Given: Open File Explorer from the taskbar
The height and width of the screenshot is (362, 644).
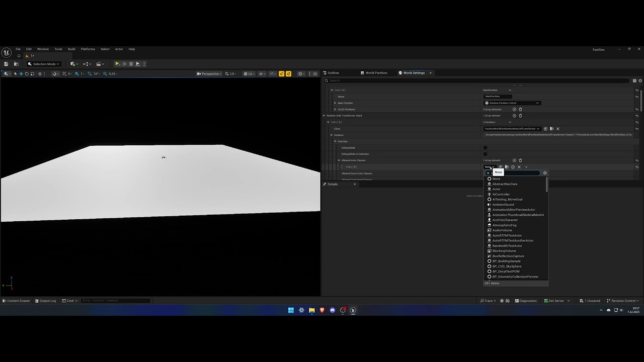Looking at the screenshot, I should (312, 310).
